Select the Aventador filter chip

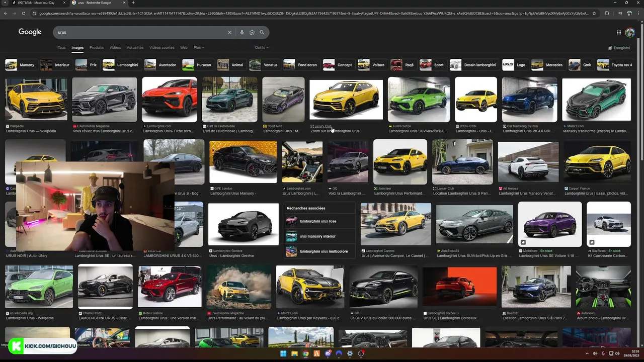[x=161, y=65]
